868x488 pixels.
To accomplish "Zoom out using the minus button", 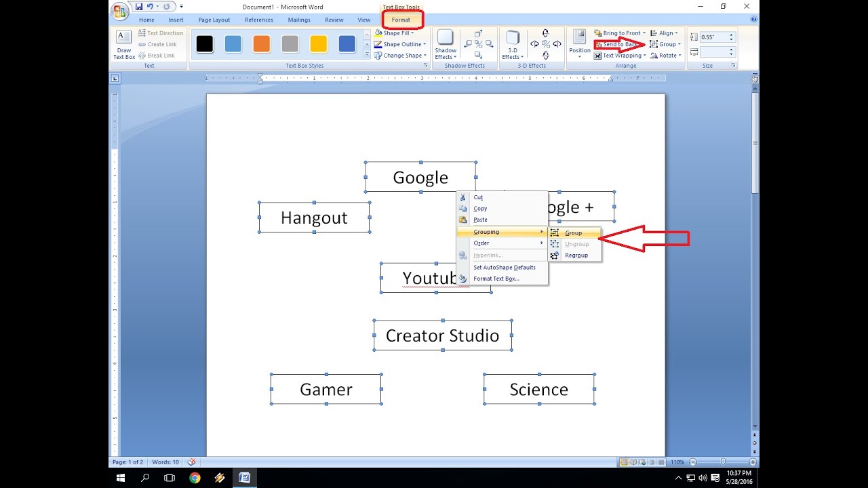I will 693,462.
